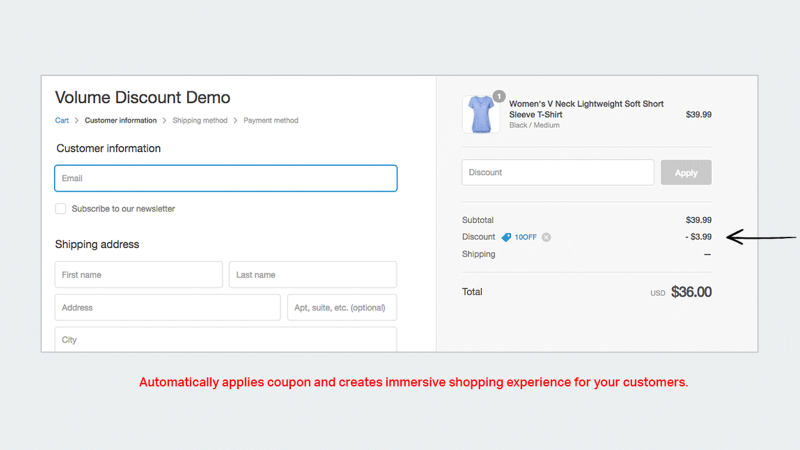The width and height of the screenshot is (800, 450).
Task: Remove the 10OFF discount with x icon
Action: (x=546, y=237)
